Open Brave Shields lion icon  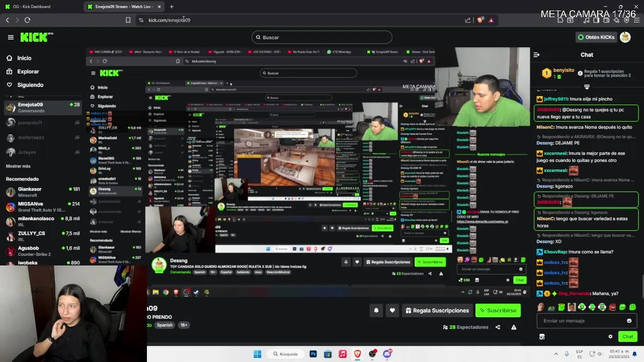pyautogui.click(x=480, y=20)
